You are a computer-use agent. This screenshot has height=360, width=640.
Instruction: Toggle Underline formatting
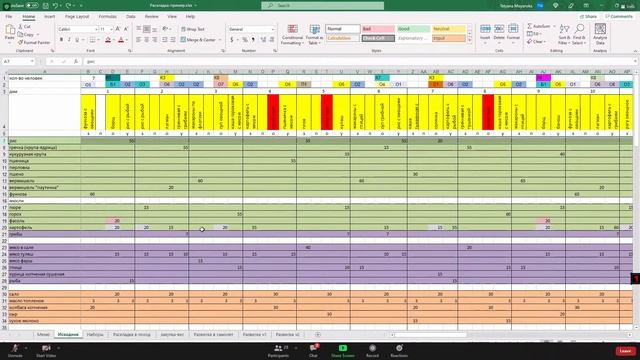(x=77, y=40)
